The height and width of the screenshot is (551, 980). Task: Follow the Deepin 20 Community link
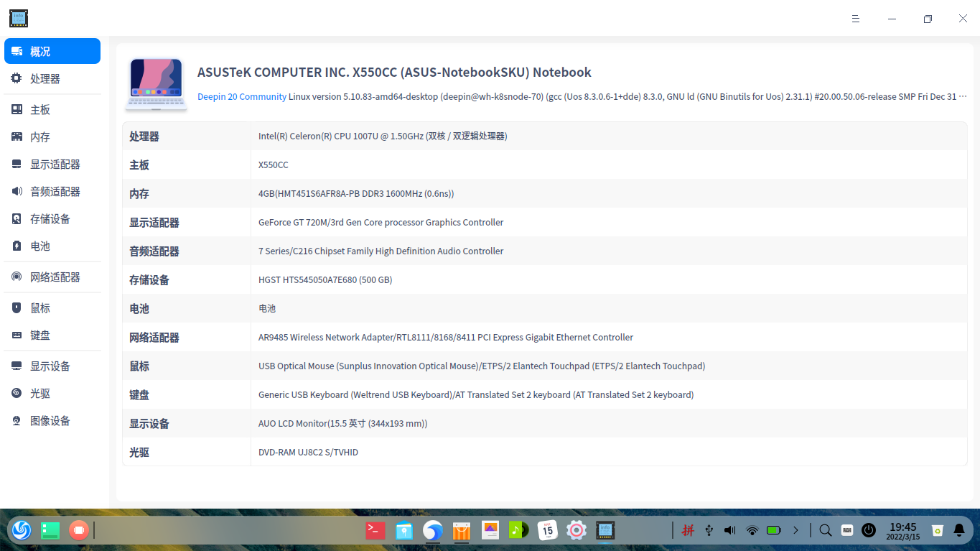point(242,96)
